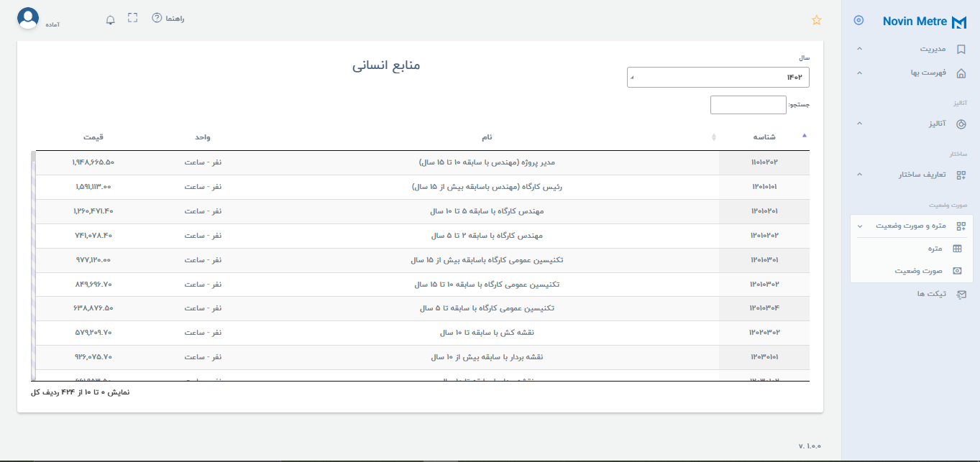This screenshot has width=980, height=462.
Task: Click the صورت وضعیت camera icon
Action: (956, 271)
